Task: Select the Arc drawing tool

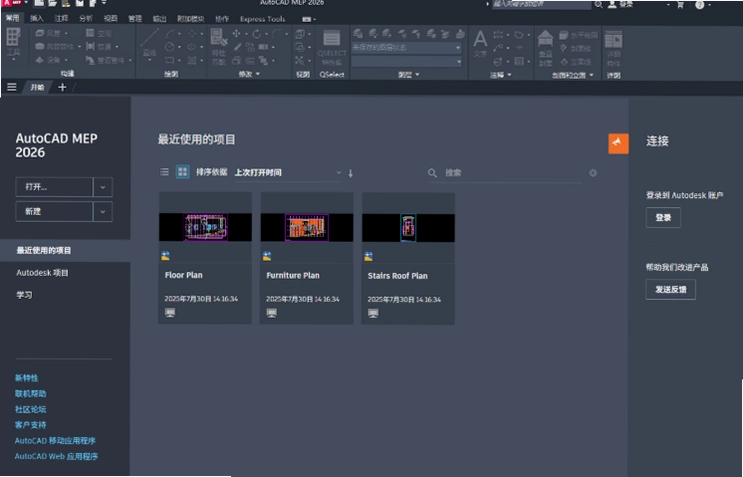Action: point(170,34)
